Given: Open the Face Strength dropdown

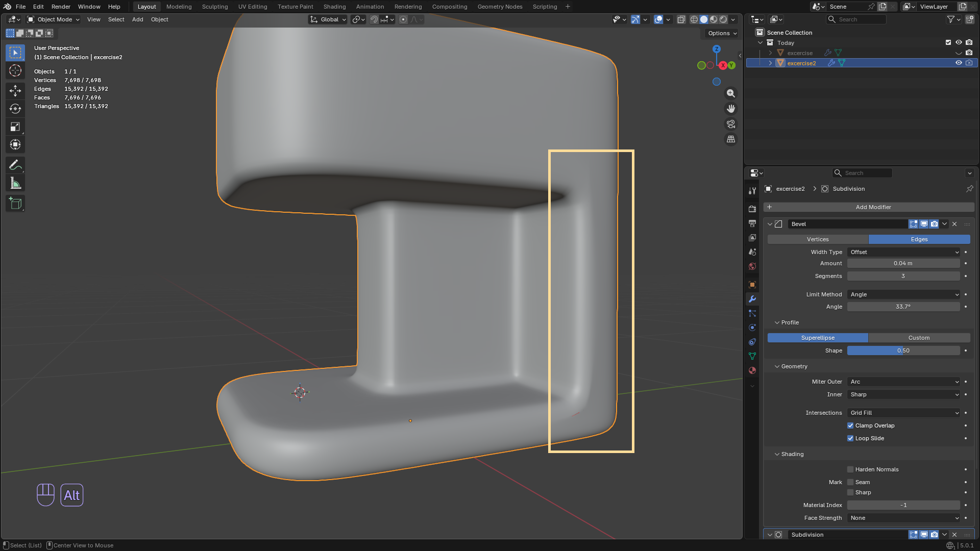Looking at the screenshot, I should click(903, 518).
